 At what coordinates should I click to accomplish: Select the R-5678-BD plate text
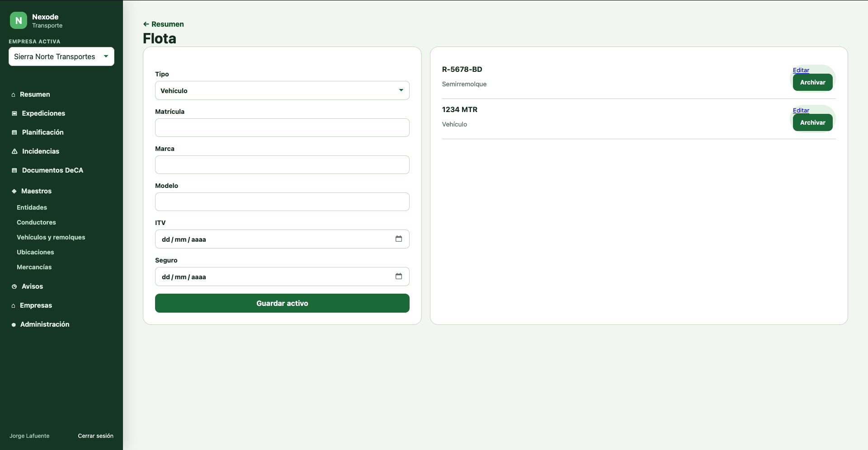coord(462,69)
